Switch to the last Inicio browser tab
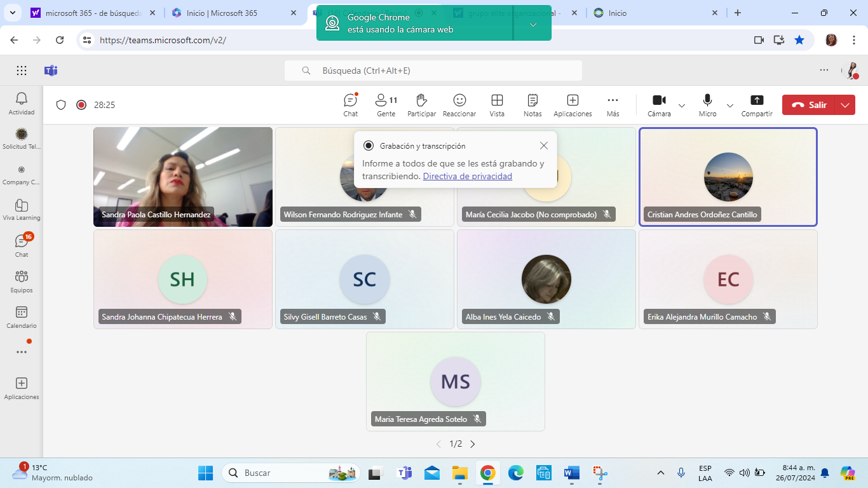The height and width of the screenshot is (488, 868). pyautogui.click(x=654, y=13)
